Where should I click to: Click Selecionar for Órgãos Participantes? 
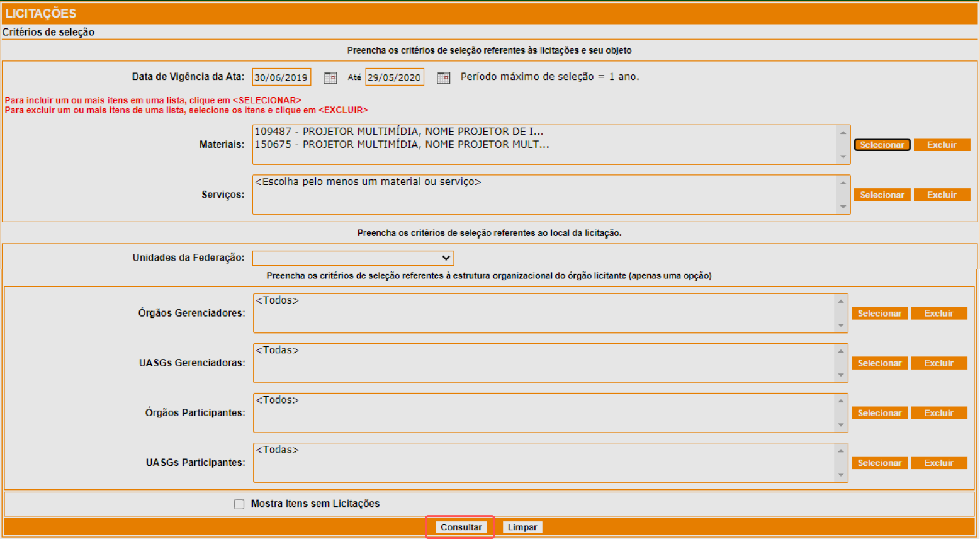coord(879,413)
